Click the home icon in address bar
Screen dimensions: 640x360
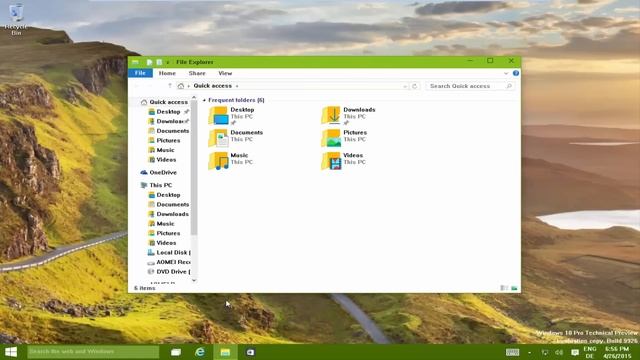181,86
